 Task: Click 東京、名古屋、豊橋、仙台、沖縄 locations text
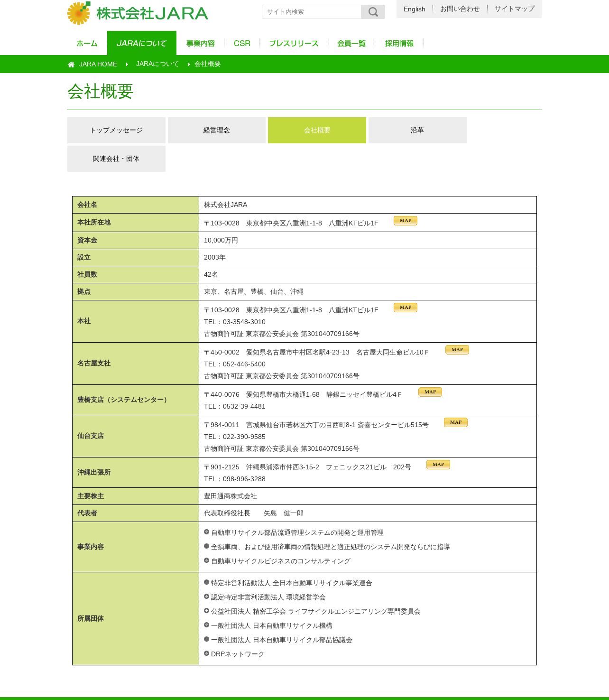click(254, 291)
